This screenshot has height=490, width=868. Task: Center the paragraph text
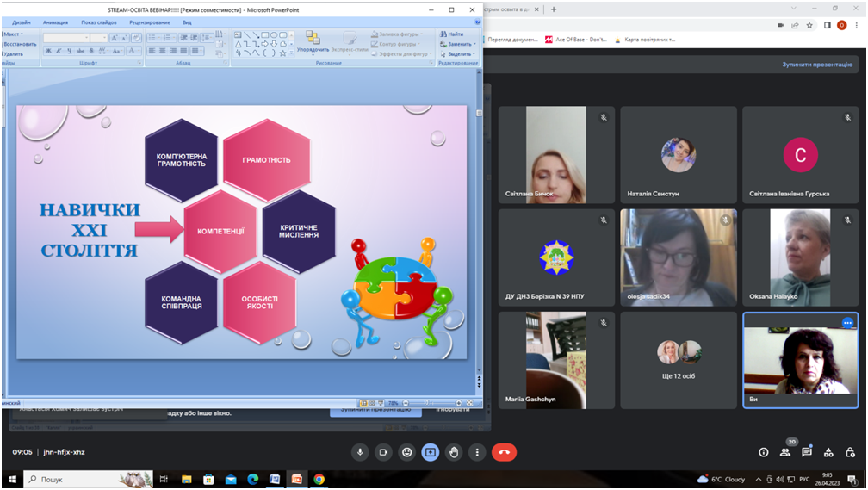pyautogui.click(x=162, y=51)
